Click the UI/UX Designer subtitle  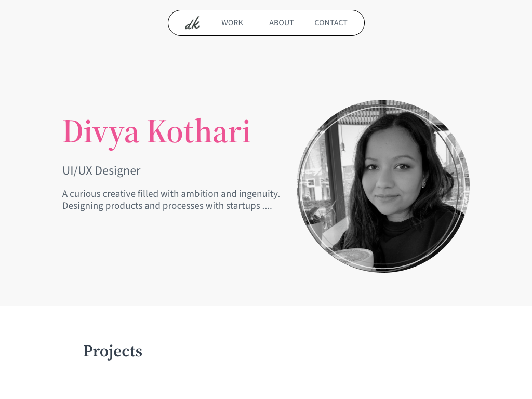point(101,170)
